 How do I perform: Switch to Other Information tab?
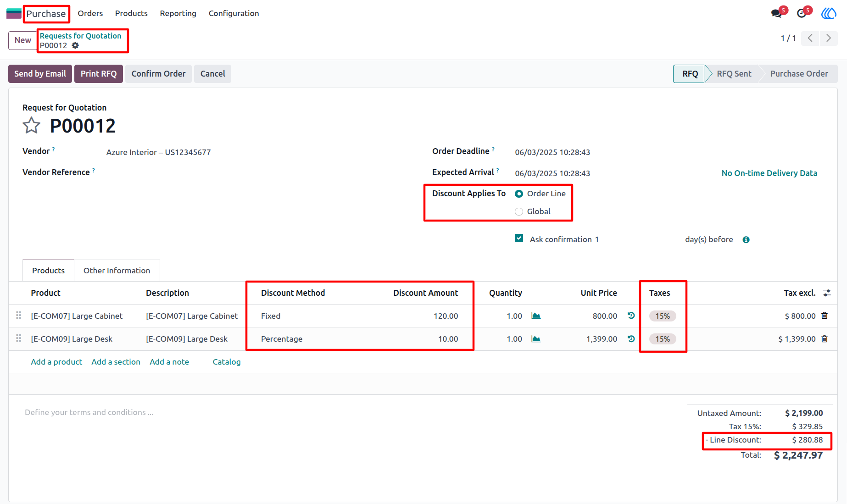117,271
